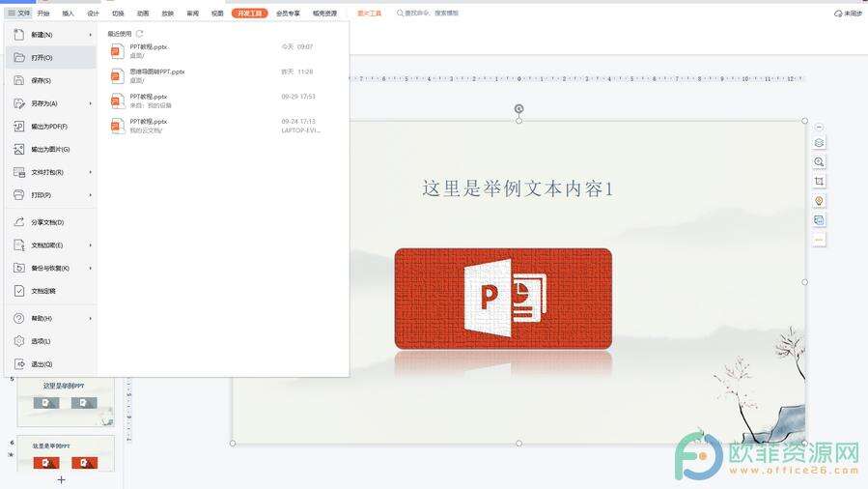This screenshot has height=489, width=868.
Task: Open the more options ellipsis beside slide
Action: 820,240
